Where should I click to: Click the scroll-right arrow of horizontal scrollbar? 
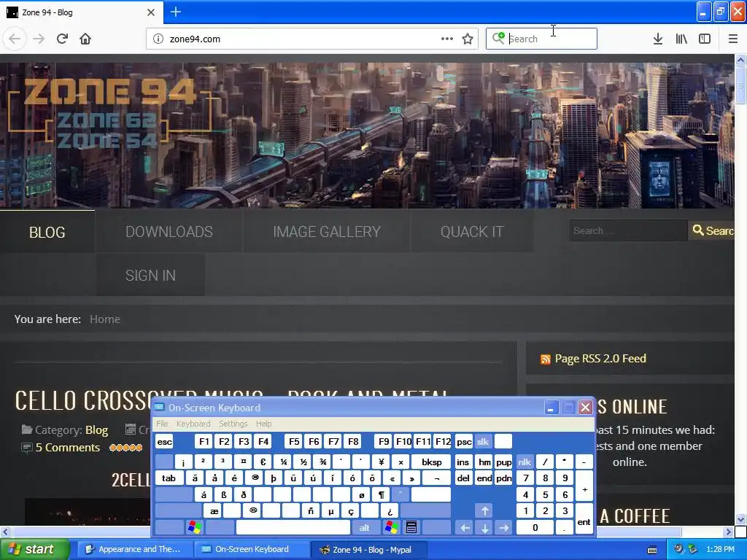(729, 532)
